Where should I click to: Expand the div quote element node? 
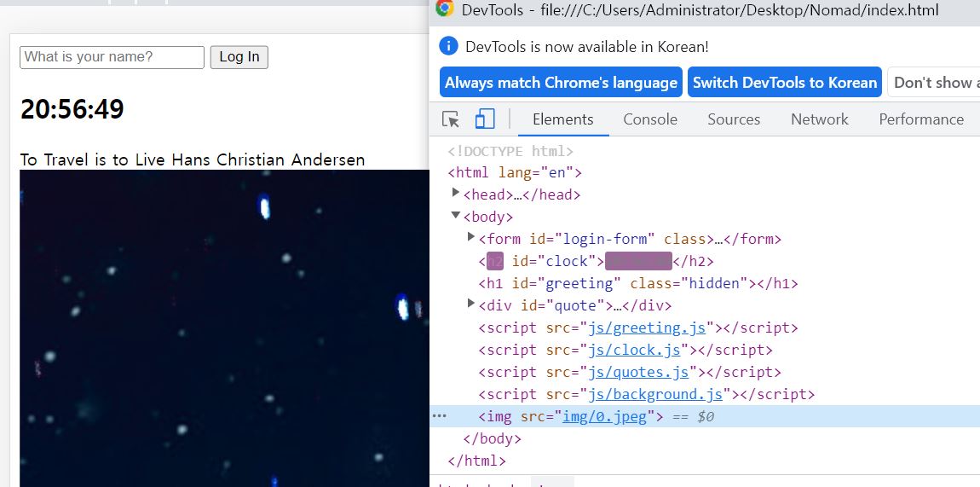pyautogui.click(x=471, y=304)
